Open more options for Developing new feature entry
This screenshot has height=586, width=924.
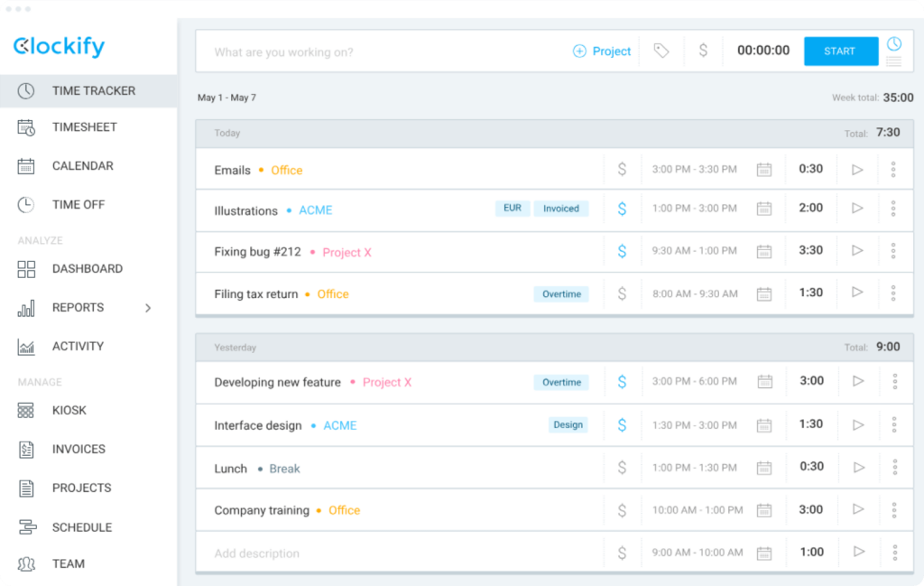pos(894,381)
